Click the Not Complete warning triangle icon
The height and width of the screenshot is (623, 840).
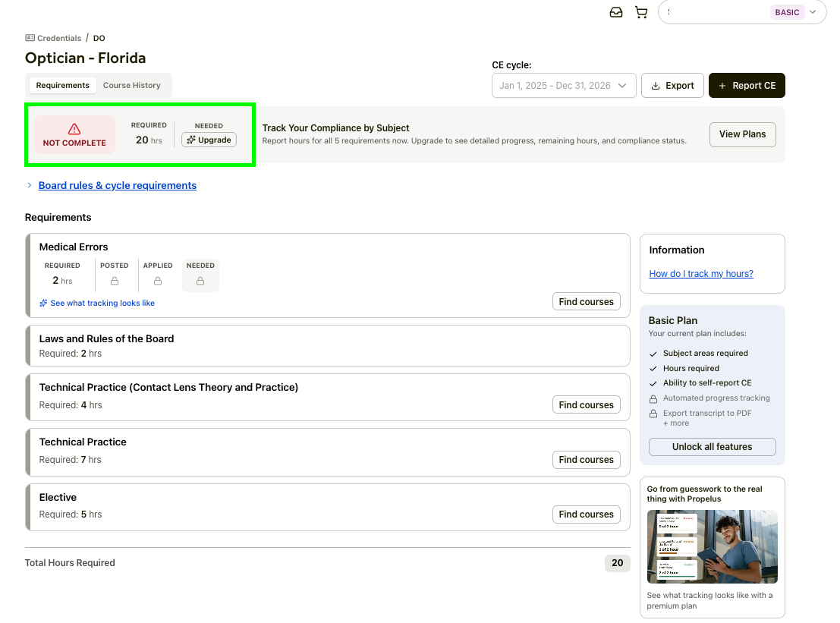tap(74, 129)
